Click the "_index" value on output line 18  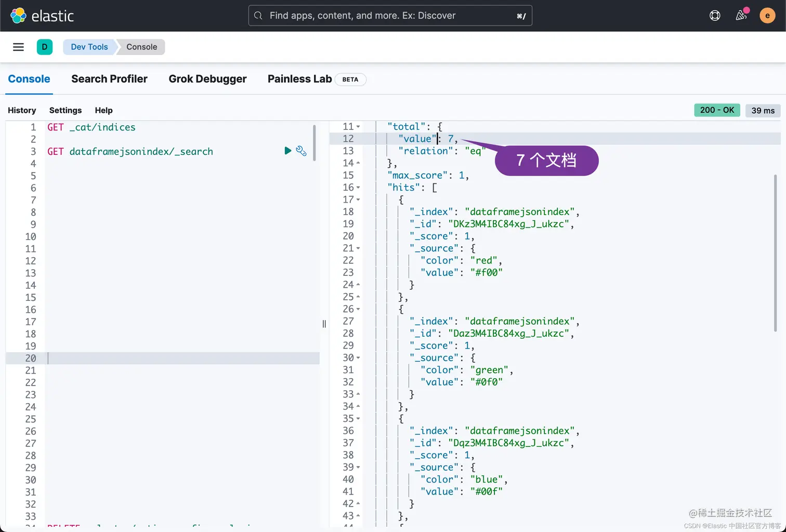(x=520, y=212)
